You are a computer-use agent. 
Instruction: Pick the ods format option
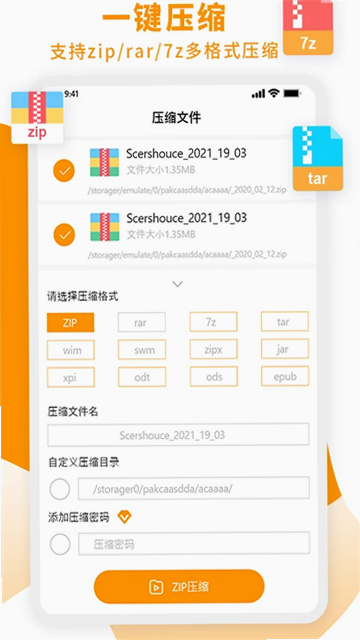pyautogui.click(x=213, y=376)
